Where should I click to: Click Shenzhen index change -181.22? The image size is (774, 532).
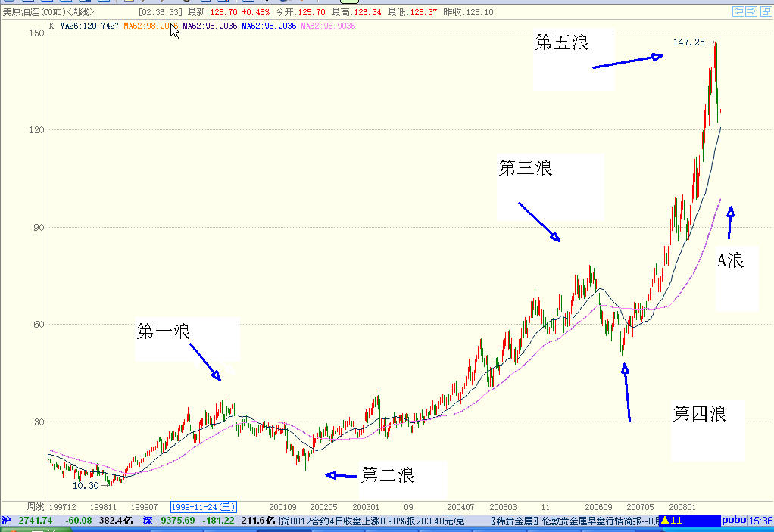pyautogui.click(x=218, y=521)
